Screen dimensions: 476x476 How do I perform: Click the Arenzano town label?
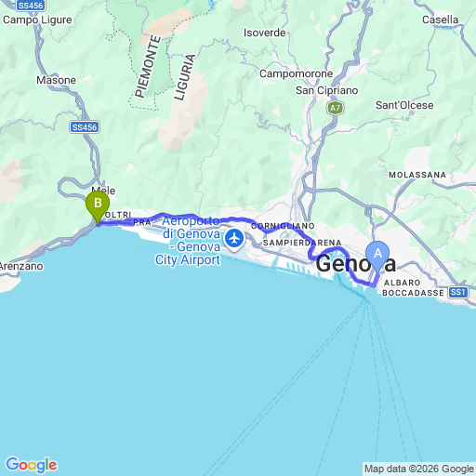[21, 266]
